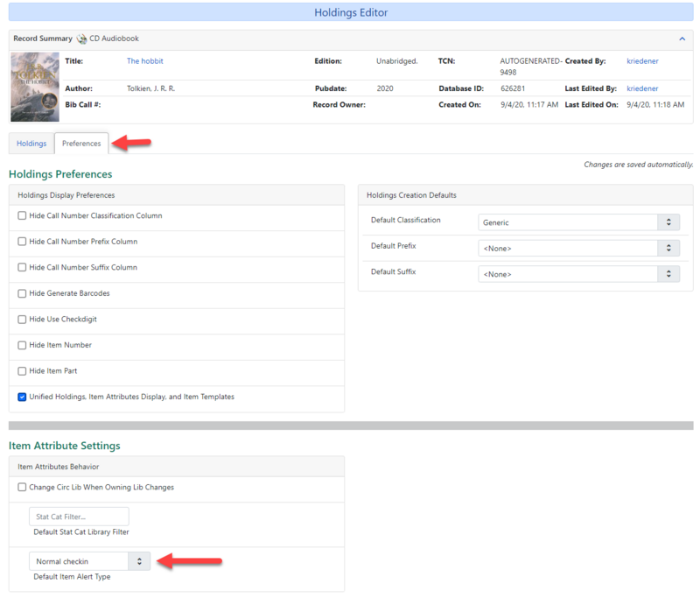Open the Default Suffix dropdown
Image resolution: width=700 pixels, height=598 pixels.
coord(578,274)
